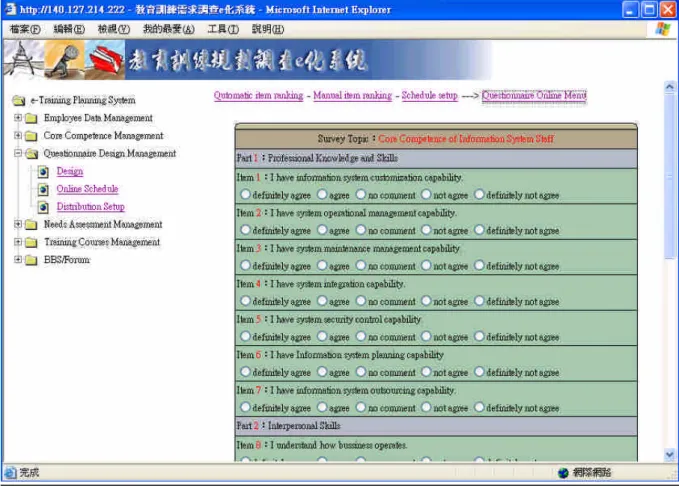This screenshot has height=486, width=679.
Task: Click the page icon beside Design
Action: [x=43, y=172]
